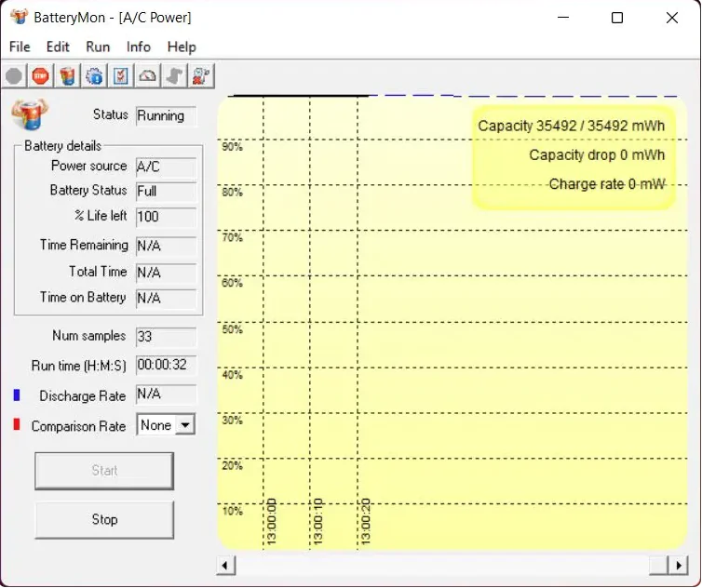Click the red Stop sign toolbar icon

40,76
